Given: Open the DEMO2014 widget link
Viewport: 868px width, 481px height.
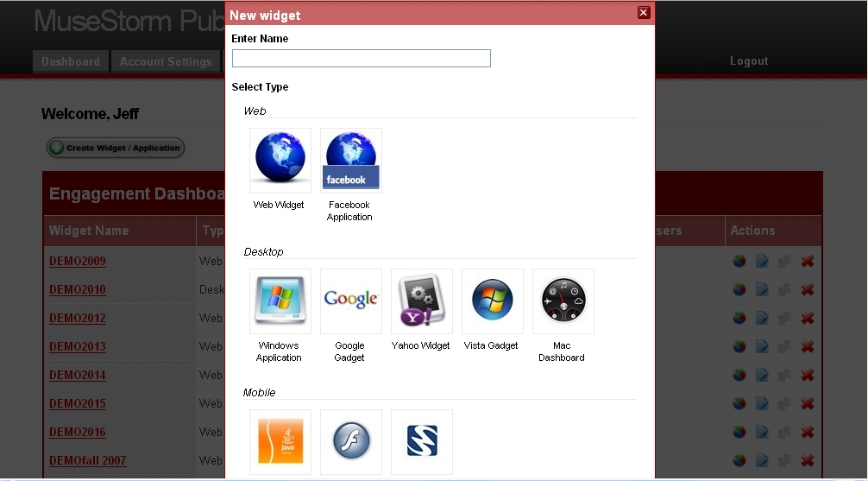Looking at the screenshot, I should (78, 375).
